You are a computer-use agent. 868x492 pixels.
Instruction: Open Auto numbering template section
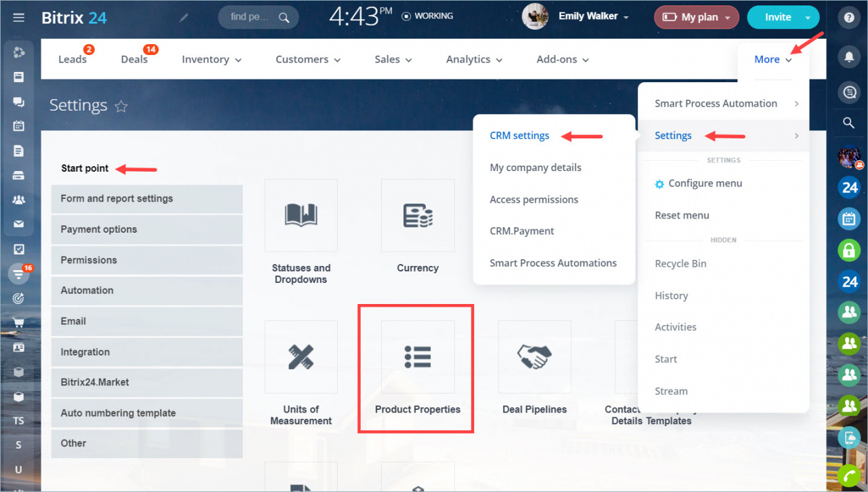[146, 413]
